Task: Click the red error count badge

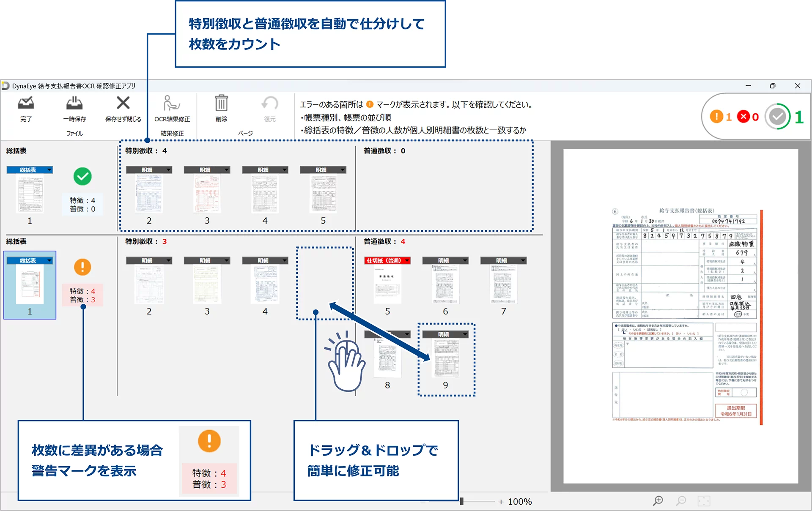Action: tap(744, 117)
